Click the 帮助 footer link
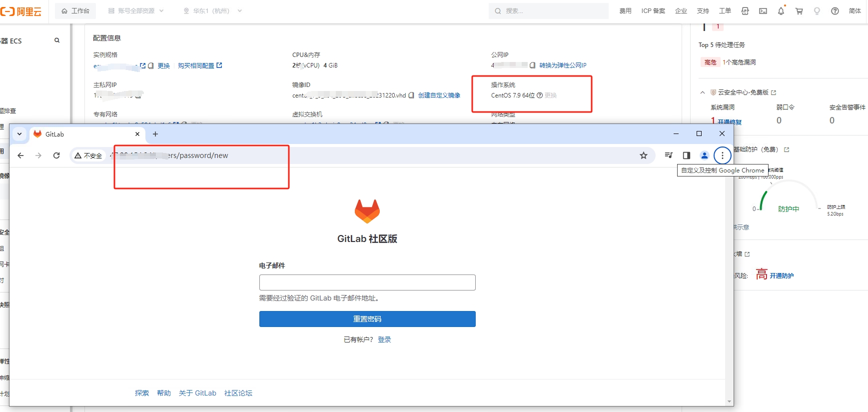Image resolution: width=868 pixels, height=412 pixels. pyautogui.click(x=164, y=393)
